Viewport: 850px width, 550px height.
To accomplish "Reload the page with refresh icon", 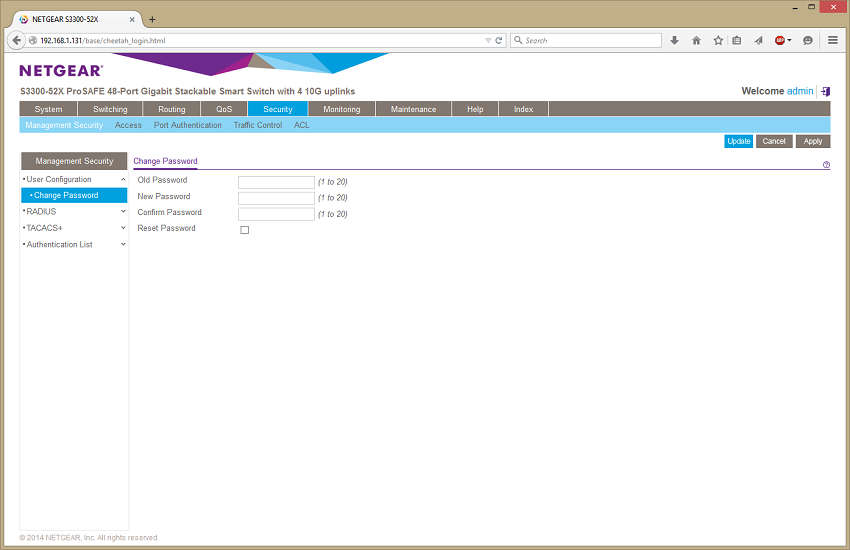I will pos(499,40).
